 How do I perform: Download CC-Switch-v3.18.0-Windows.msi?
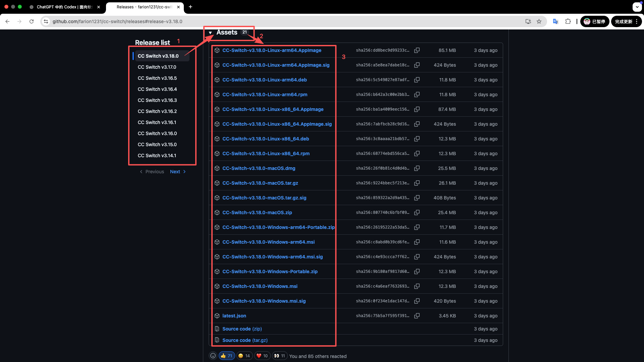click(260, 286)
